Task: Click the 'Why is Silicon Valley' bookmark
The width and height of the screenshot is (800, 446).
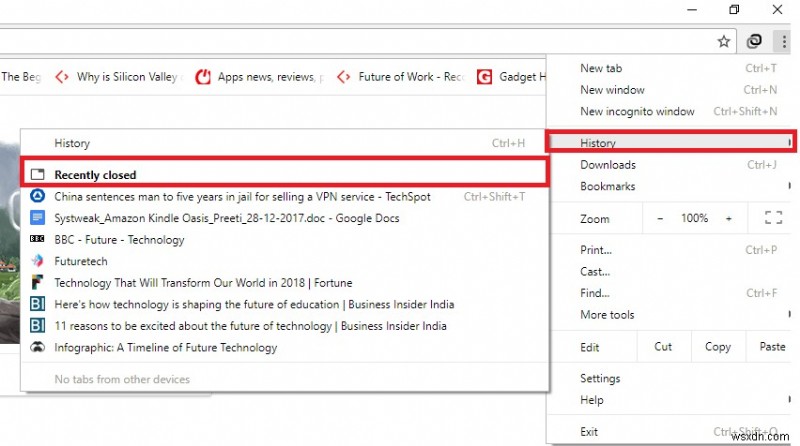Action: (119, 77)
